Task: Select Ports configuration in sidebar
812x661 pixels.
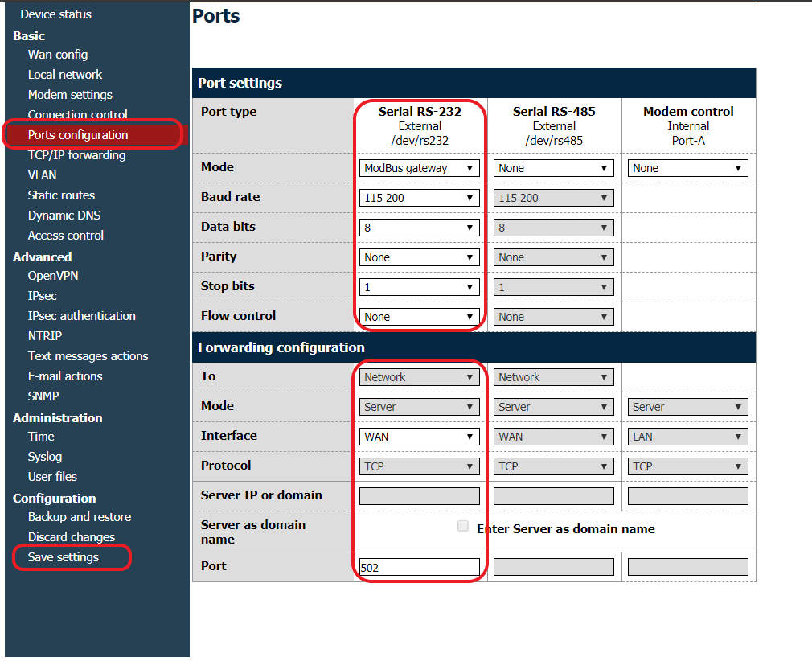Action: [78, 134]
